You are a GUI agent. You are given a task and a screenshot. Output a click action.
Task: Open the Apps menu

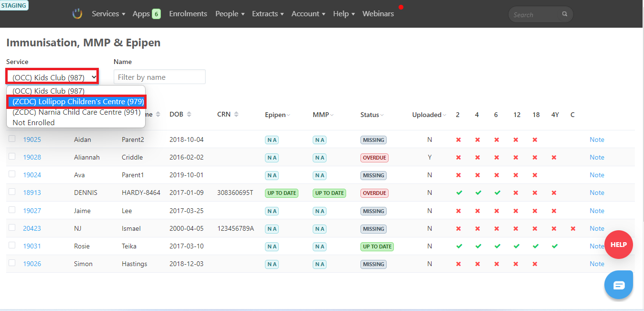click(141, 14)
